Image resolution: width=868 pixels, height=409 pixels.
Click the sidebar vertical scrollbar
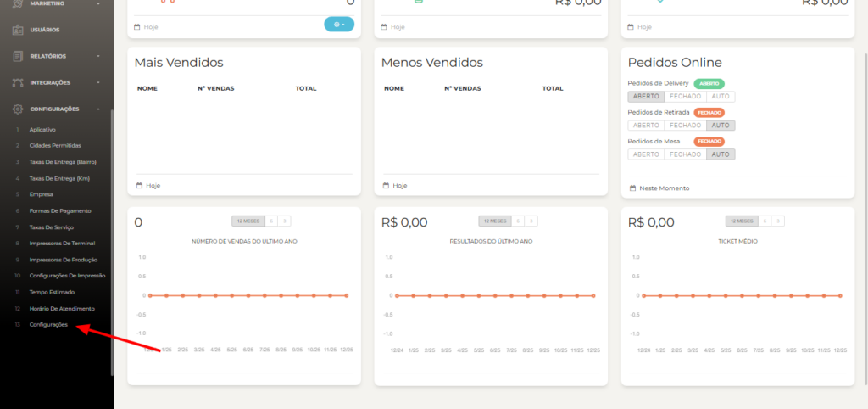click(x=111, y=212)
